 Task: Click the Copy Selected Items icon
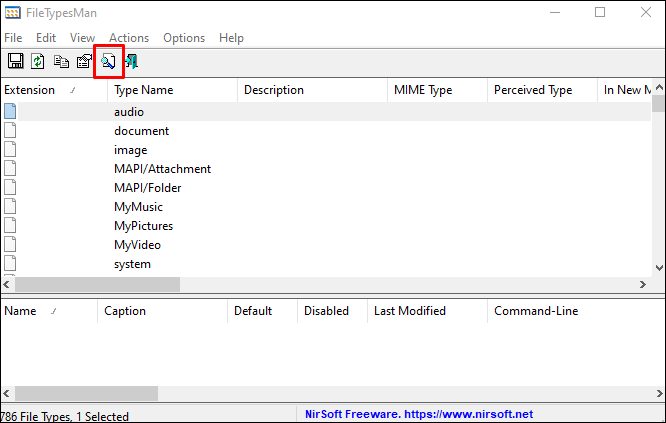click(x=61, y=61)
